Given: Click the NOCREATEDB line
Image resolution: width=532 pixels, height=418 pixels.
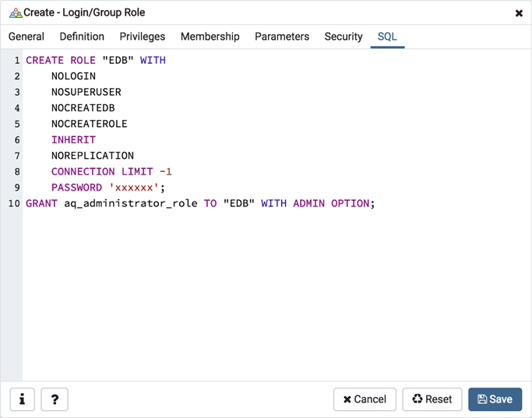Looking at the screenshot, I should coord(83,108).
